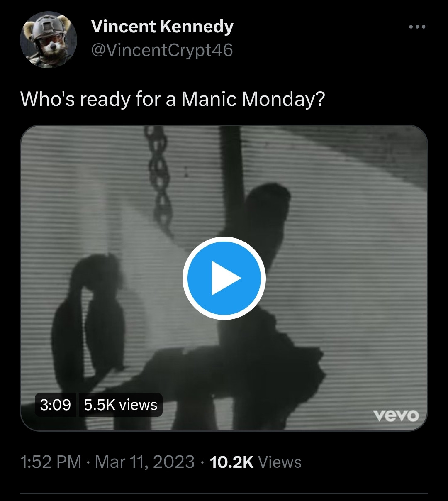Open the Vincent Kennedy display name
This screenshot has width=448, height=501.
[x=162, y=27]
